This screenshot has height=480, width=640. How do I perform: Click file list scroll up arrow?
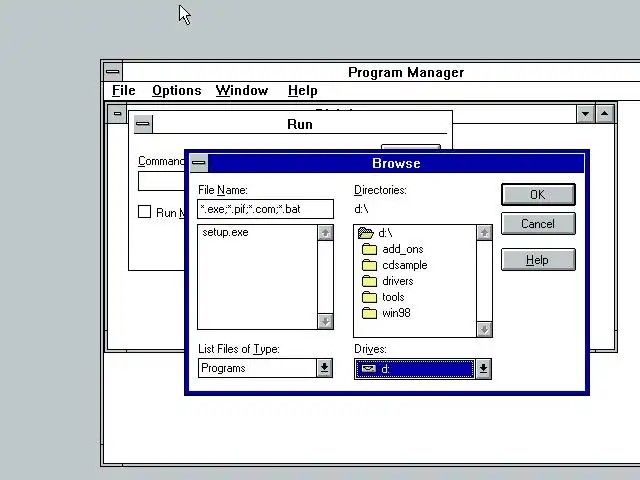[x=325, y=233]
